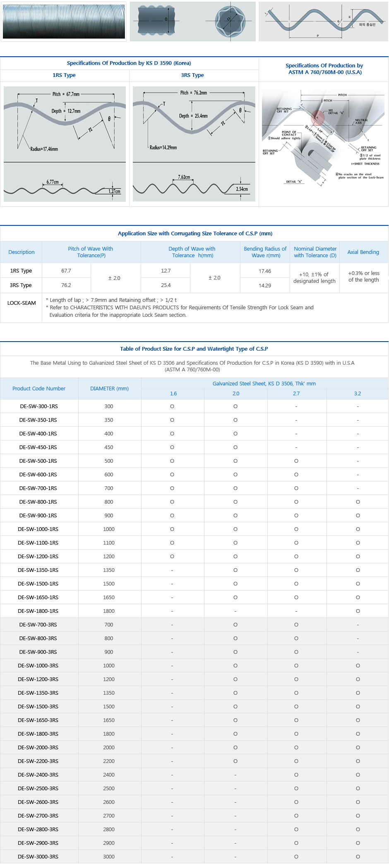Select product code DE-SW-3000-3RS

[38, 857]
